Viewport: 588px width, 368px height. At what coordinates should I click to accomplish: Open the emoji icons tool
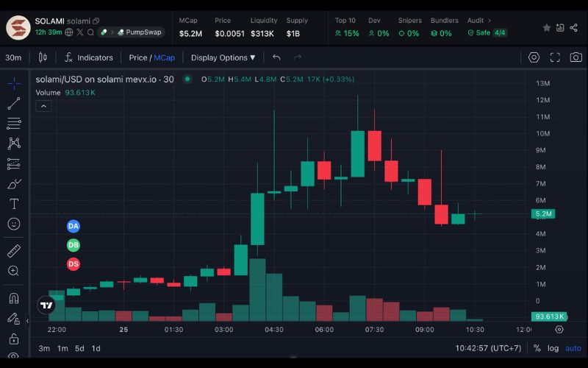14,224
